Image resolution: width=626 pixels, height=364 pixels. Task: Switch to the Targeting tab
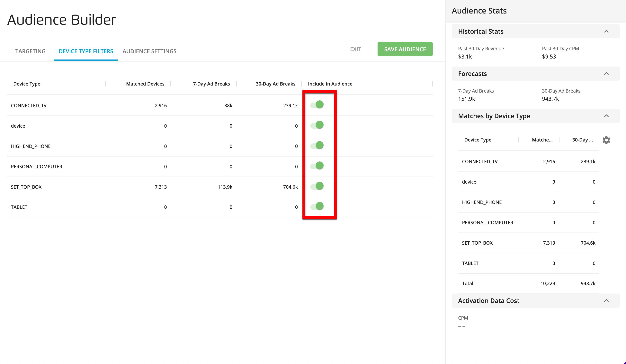30,51
